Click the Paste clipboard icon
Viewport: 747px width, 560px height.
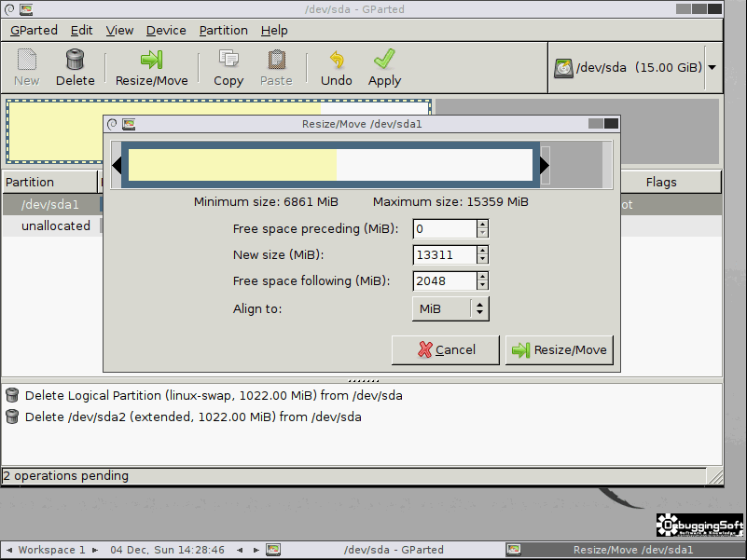pos(276,59)
